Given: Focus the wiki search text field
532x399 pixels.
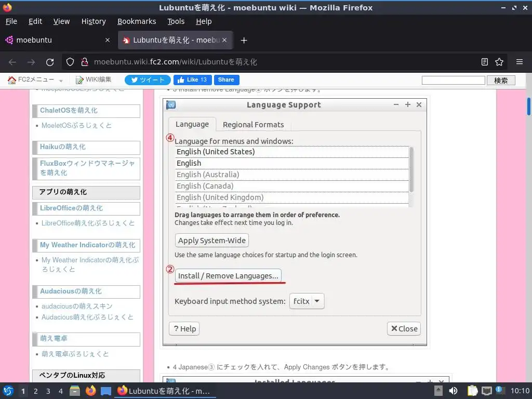Looking at the screenshot, I should 453,81.
